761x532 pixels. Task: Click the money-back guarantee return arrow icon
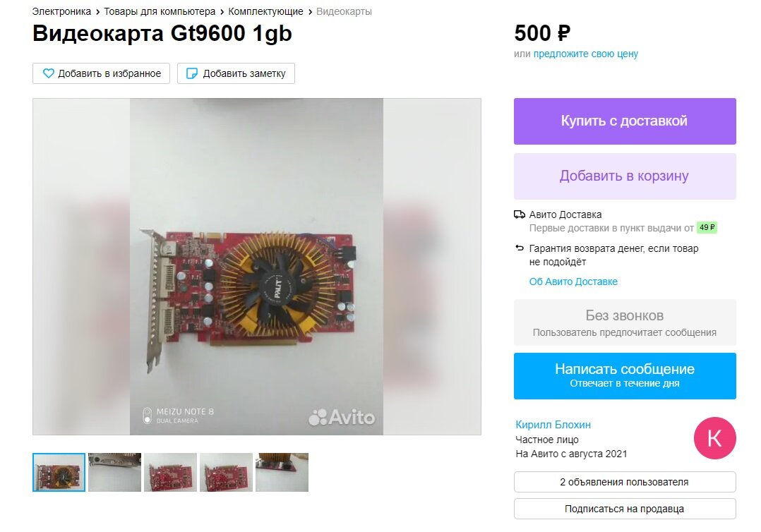pyautogui.click(x=520, y=248)
